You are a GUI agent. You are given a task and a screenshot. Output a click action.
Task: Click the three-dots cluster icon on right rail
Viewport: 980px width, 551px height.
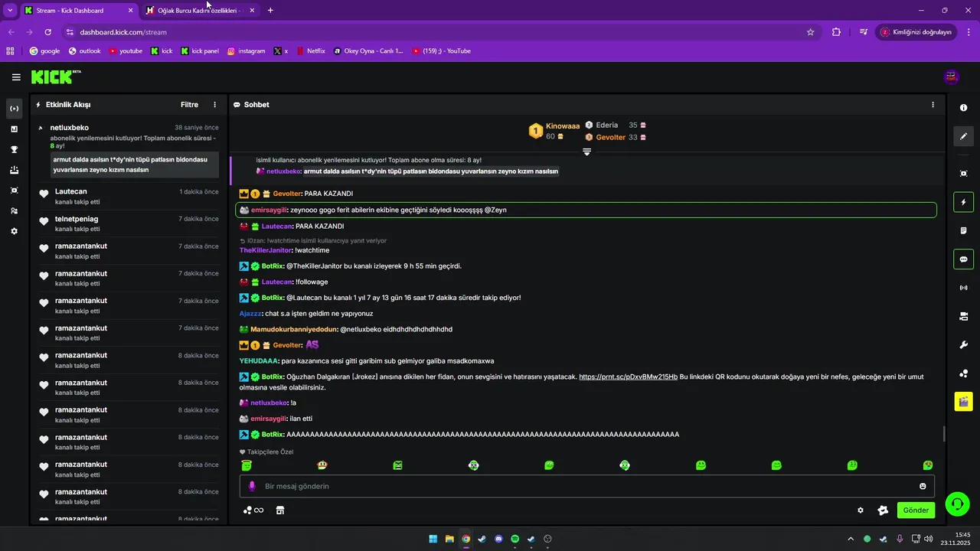pos(963,373)
